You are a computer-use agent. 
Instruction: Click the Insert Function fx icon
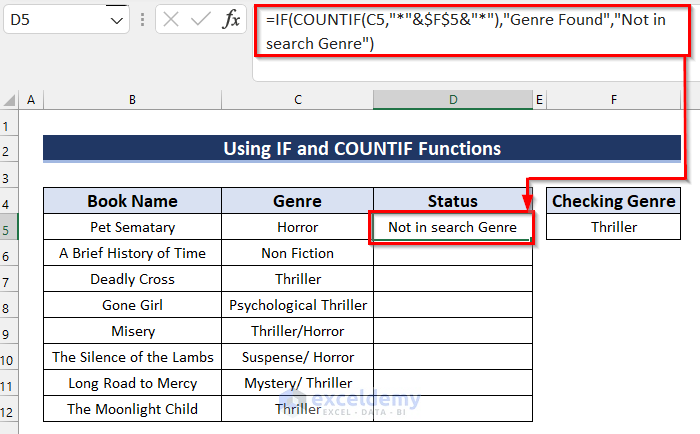pos(231,19)
